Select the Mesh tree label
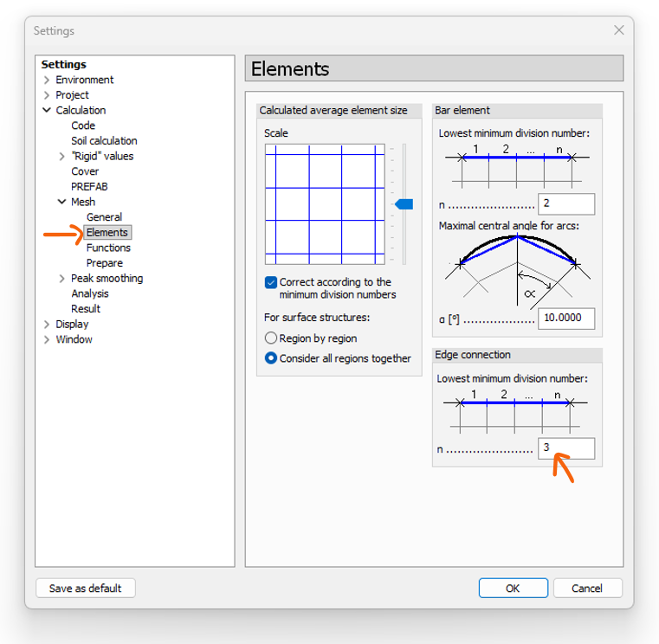This screenshot has width=659, height=644. (x=83, y=202)
